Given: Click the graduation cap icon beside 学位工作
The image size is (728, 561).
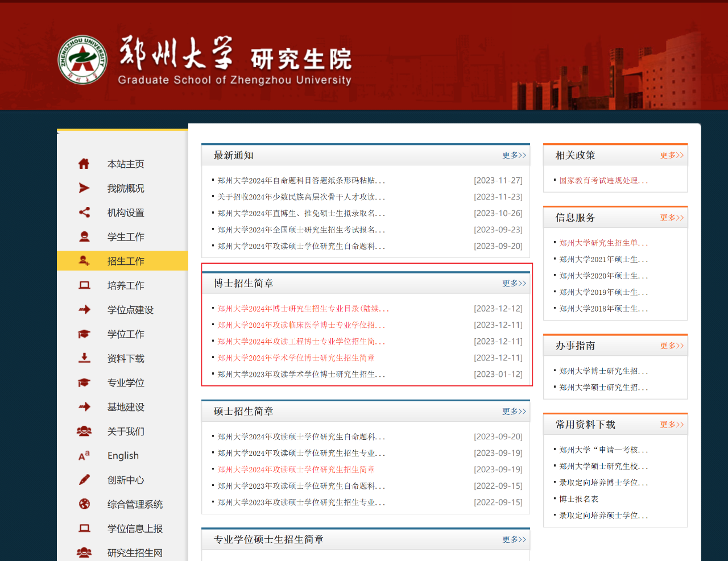Looking at the screenshot, I should [84, 334].
